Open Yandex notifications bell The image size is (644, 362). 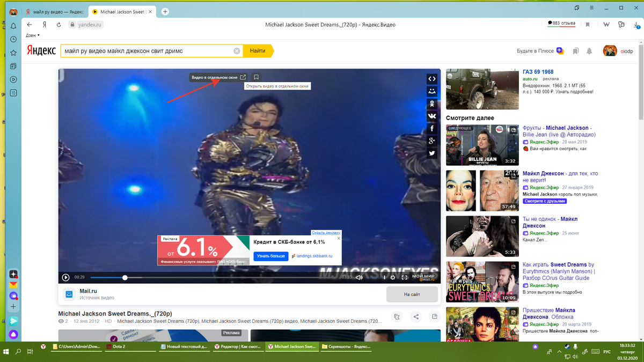[x=589, y=51]
